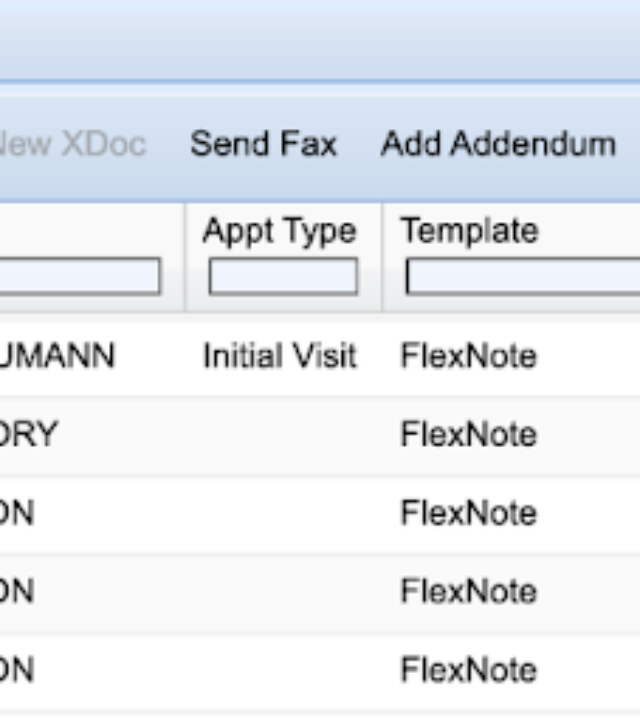This screenshot has width=640, height=720.
Task: Select the FlexNote cell in the ORY row
Action: pos(468,435)
